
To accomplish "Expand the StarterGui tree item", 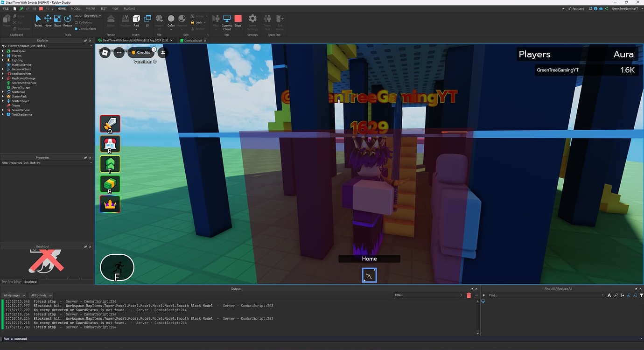I will click(x=4, y=91).
